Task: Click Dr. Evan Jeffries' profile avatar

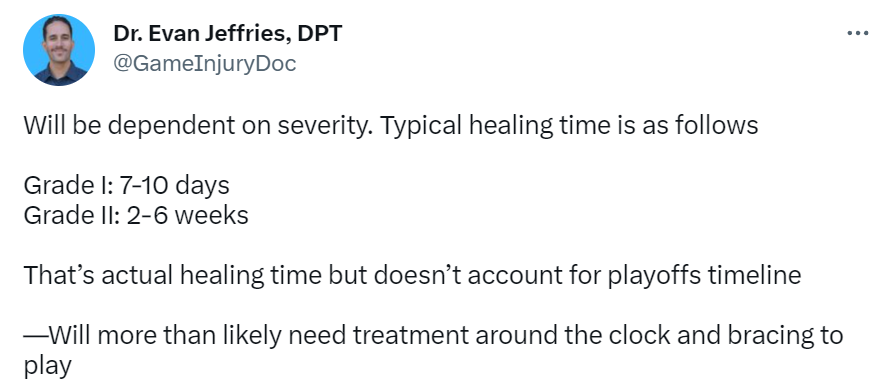Action: click(58, 50)
